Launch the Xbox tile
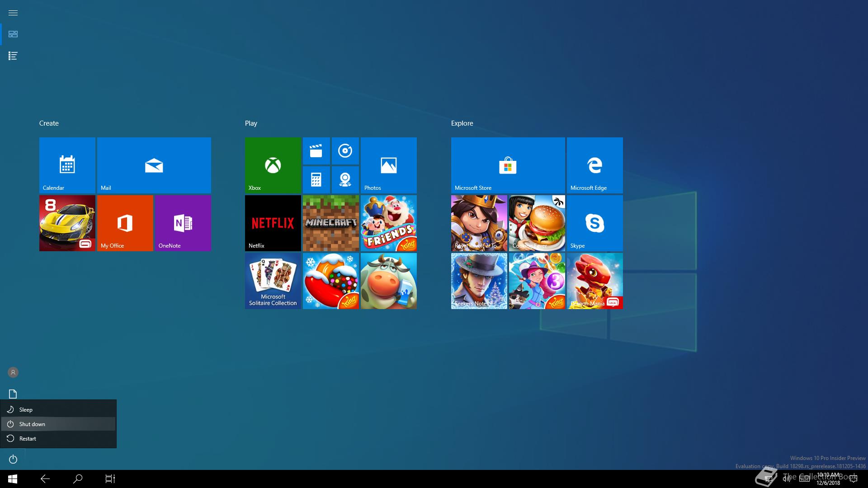 [273, 165]
